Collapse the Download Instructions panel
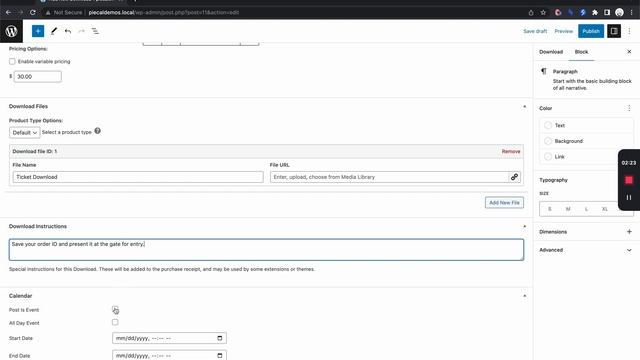Image resolution: width=640 pixels, height=360 pixels. (x=524, y=226)
